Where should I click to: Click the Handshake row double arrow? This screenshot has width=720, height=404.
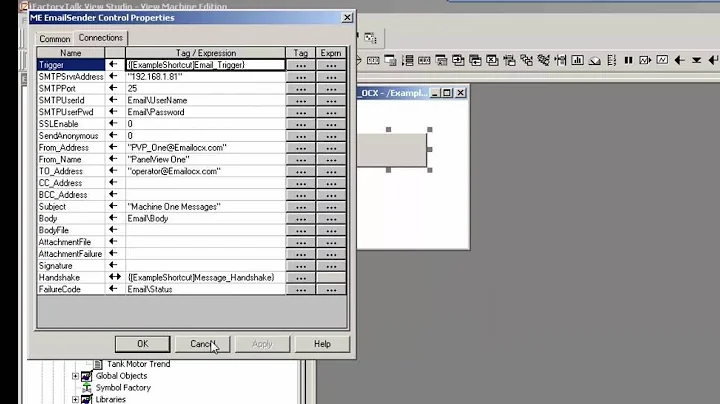[x=114, y=277]
